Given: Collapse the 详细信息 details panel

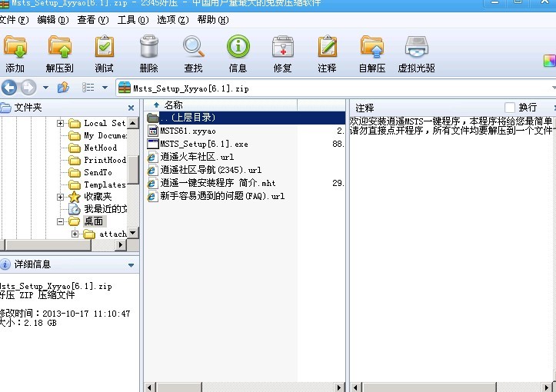Looking at the screenshot, I should [132, 264].
